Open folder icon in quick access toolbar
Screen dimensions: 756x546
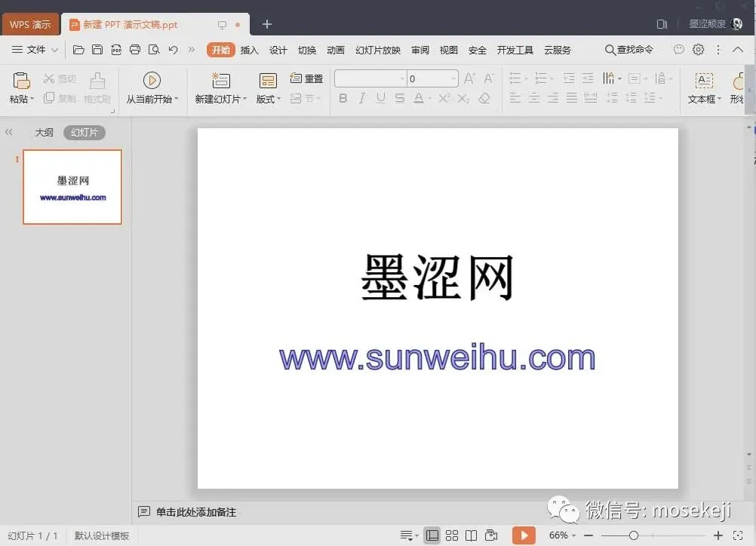78,50
